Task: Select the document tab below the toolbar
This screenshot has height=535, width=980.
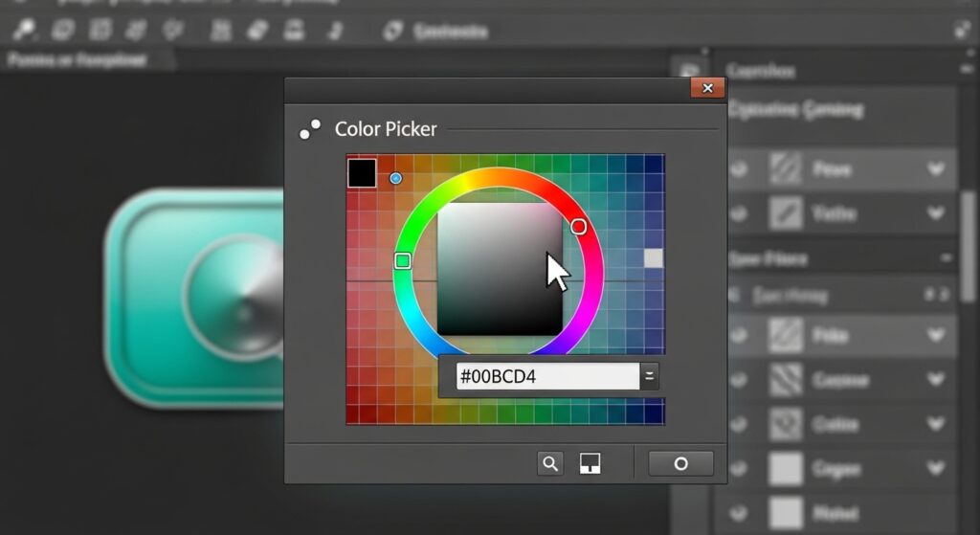Action: point(87,60)
